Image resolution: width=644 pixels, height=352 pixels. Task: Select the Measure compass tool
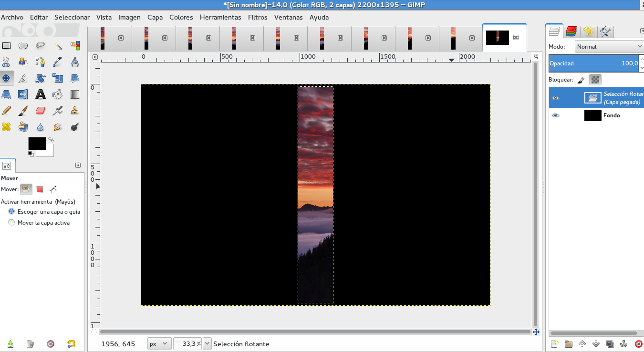(x=75, y=62)
